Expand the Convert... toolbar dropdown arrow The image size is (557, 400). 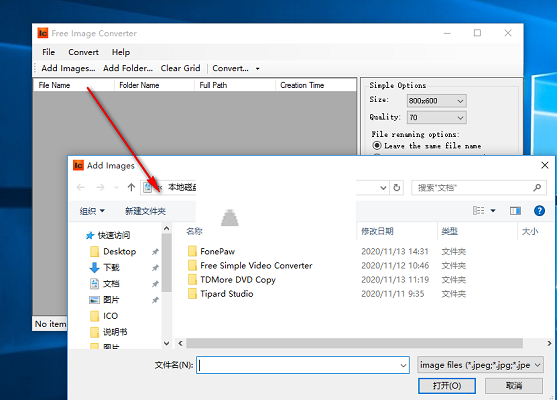[x=258, y=69]
